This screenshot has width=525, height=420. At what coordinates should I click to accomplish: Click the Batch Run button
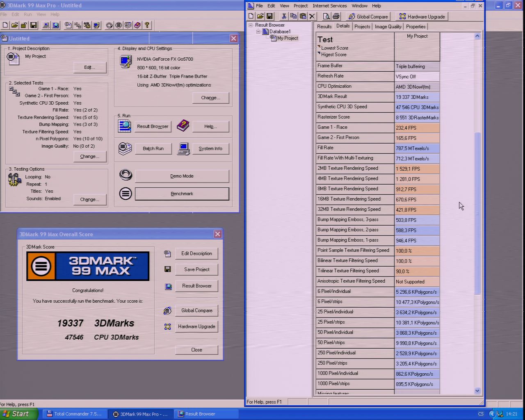pos(153,148)
